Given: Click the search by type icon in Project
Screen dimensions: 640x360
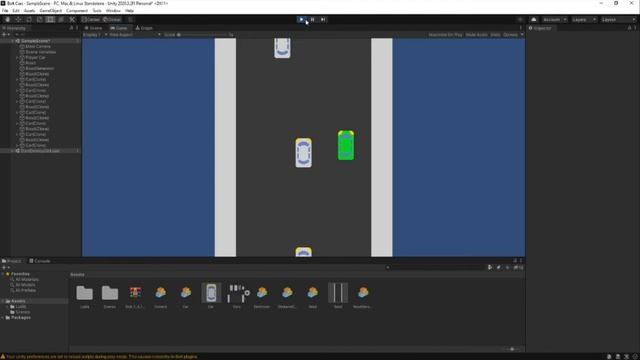Looking at the screenshot, I should (490, 267).
